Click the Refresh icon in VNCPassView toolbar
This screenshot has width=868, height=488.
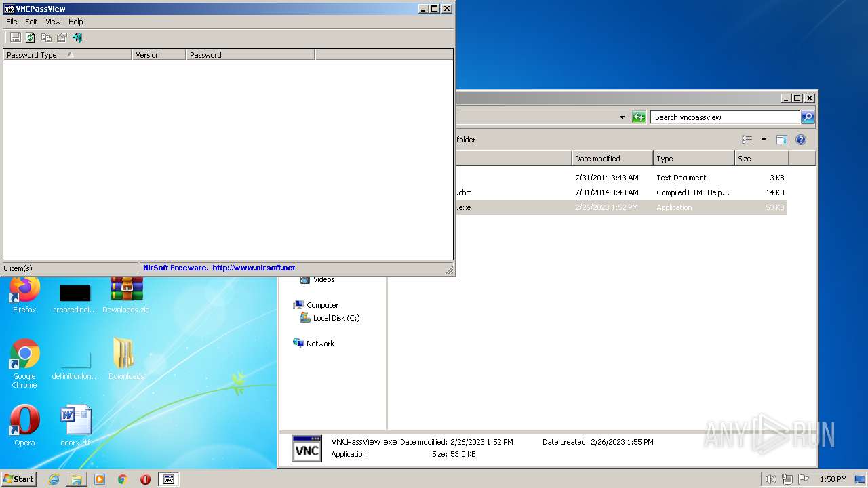click(31, 37)
